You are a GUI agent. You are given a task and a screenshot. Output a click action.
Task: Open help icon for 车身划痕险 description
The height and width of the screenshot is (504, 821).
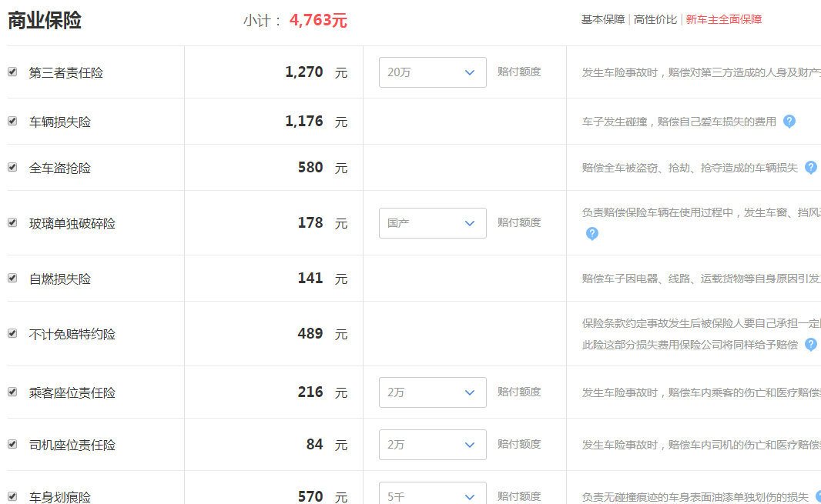pos(819,496)
